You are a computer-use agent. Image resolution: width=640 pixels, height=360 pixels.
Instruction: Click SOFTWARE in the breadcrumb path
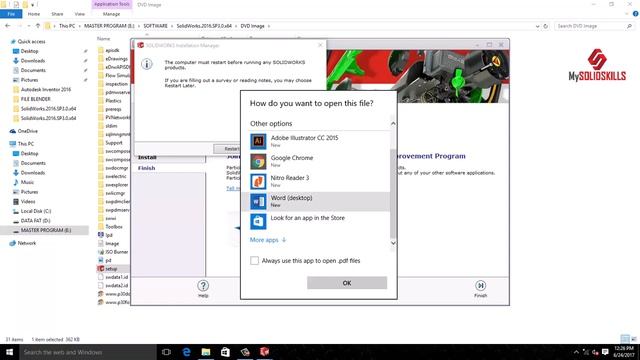[x=156, y=26]
